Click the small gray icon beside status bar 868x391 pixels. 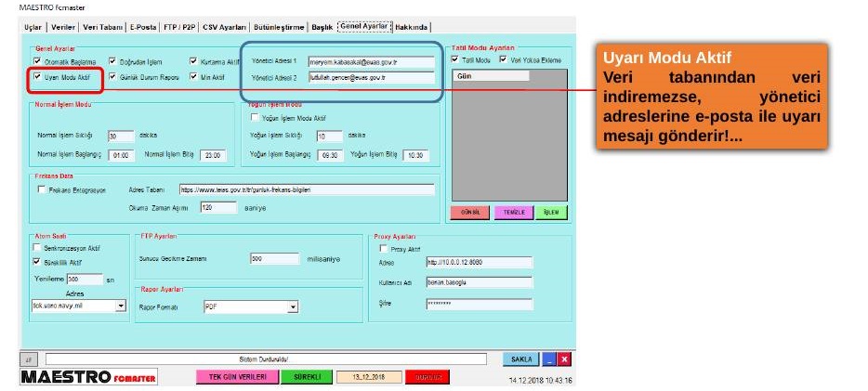29,359
